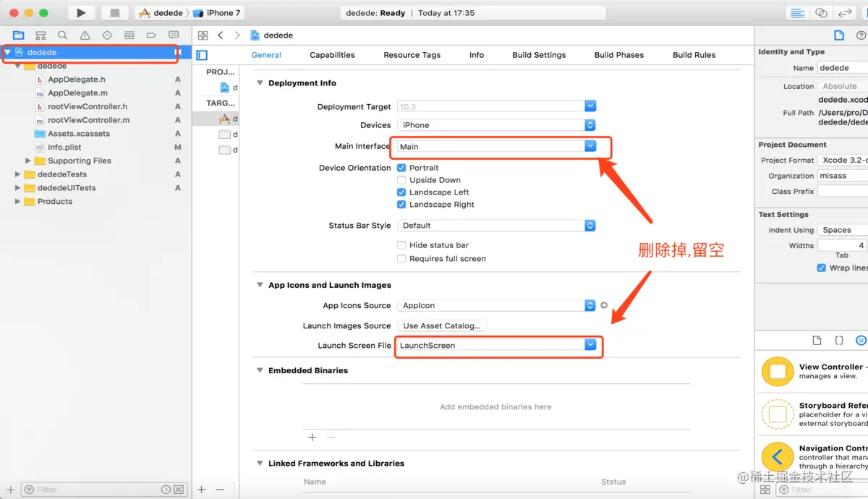The image size is (868, 499).
Task: Switch to the Standard editor
Action: [798, 13]
